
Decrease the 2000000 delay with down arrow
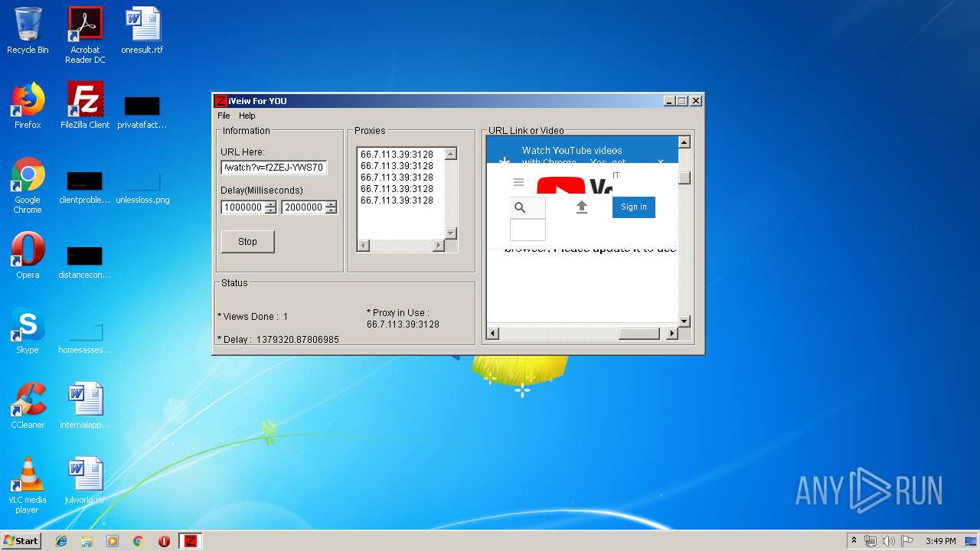331,210
